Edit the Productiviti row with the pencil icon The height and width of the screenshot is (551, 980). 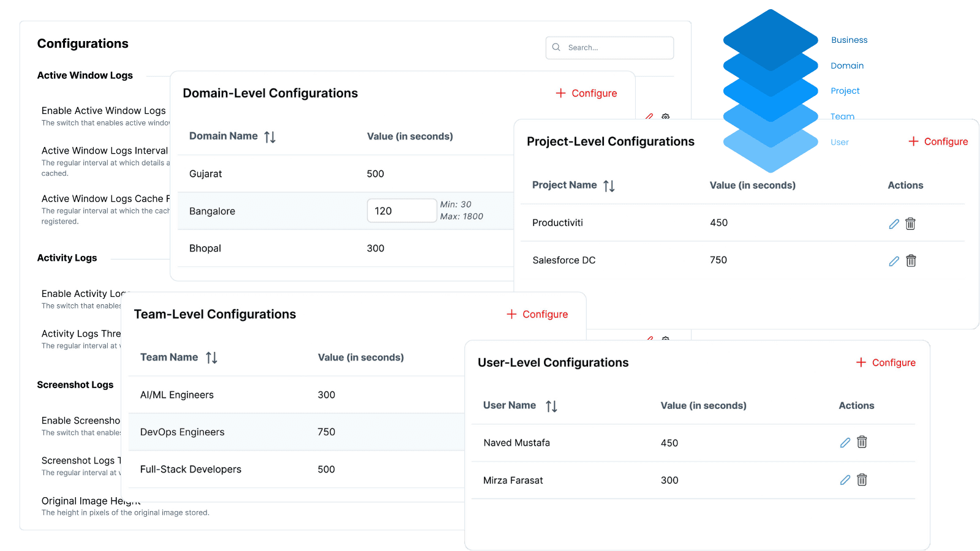tap(894, 223)
